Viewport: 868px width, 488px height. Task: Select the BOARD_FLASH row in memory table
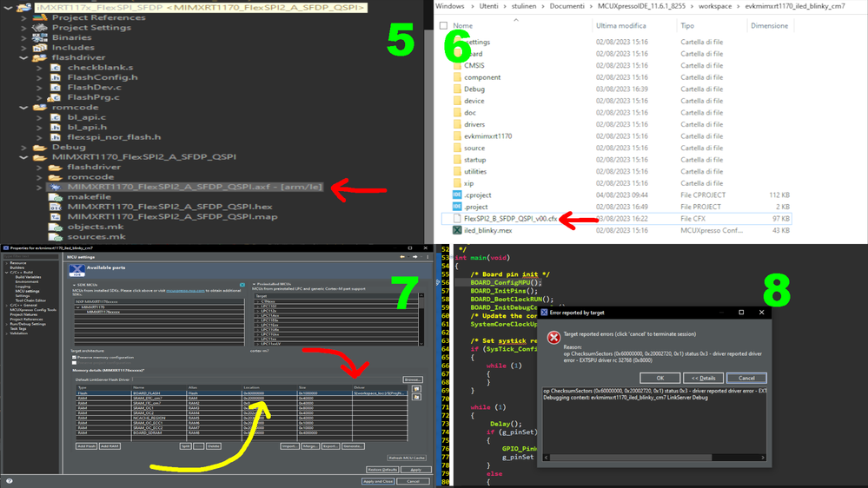pyautogui.click(x=242, y=393)
